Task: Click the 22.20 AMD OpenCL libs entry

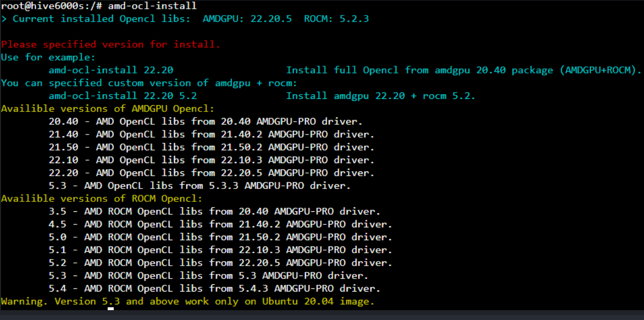Action: click(211, 173)
